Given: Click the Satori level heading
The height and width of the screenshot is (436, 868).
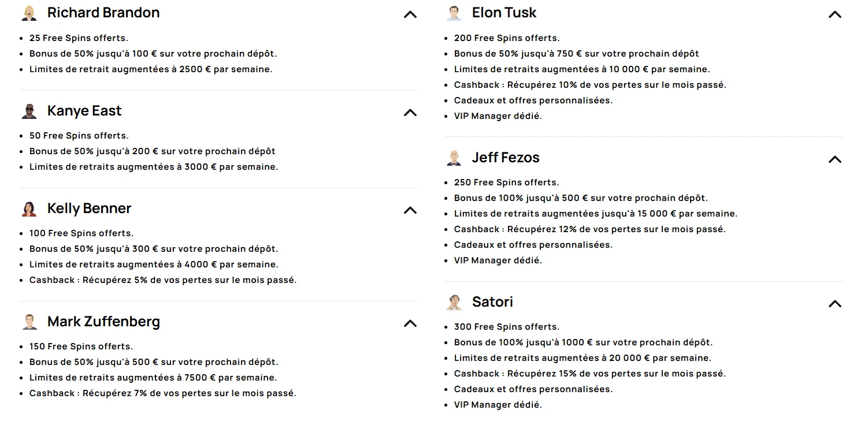Looking at the screenshot, I should tap(492, 302).
